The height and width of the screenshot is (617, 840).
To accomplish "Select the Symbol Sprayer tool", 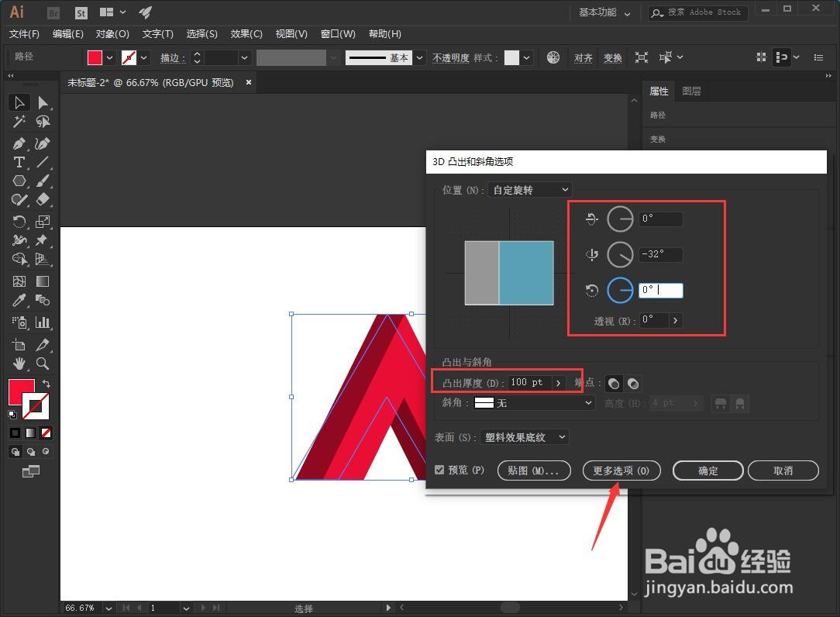I will (x=19, y=322).
